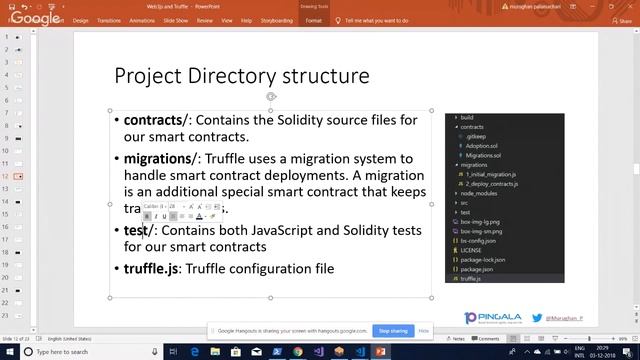640x360 pixels.
Task: Open File Explorer from taskbar
Action: click(x=215, y=351)
